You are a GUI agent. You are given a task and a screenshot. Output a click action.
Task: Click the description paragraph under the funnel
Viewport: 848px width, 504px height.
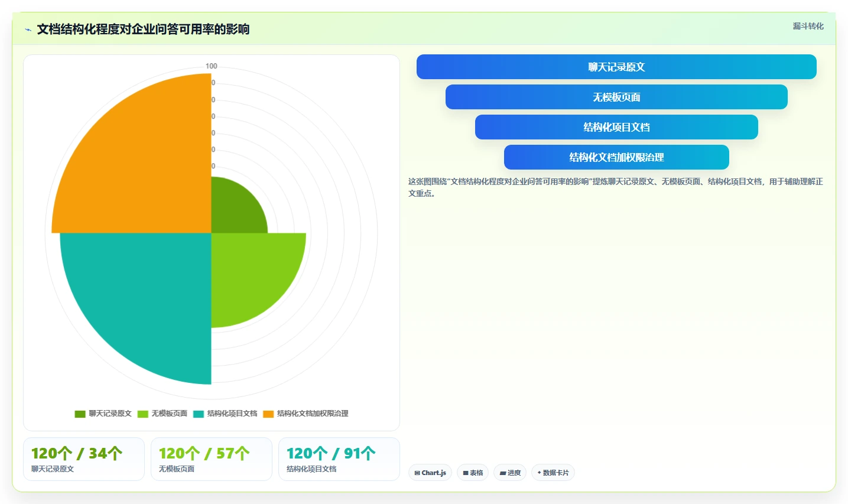coord(616,187)
